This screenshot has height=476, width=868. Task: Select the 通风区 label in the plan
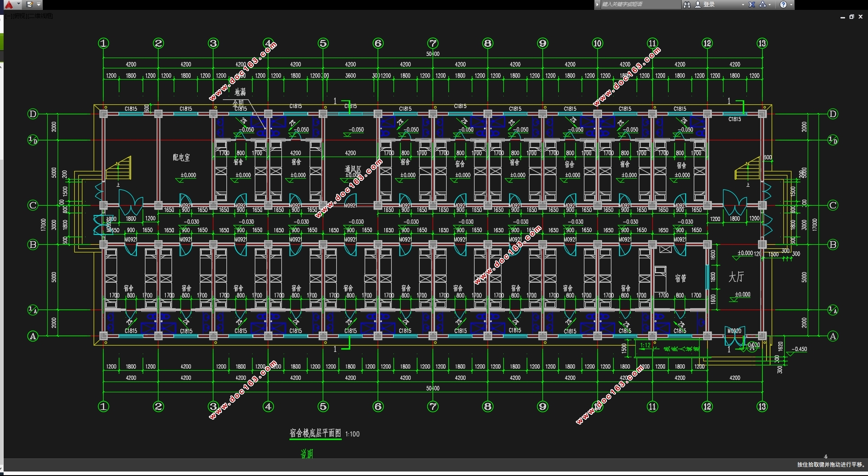point(353,169)
